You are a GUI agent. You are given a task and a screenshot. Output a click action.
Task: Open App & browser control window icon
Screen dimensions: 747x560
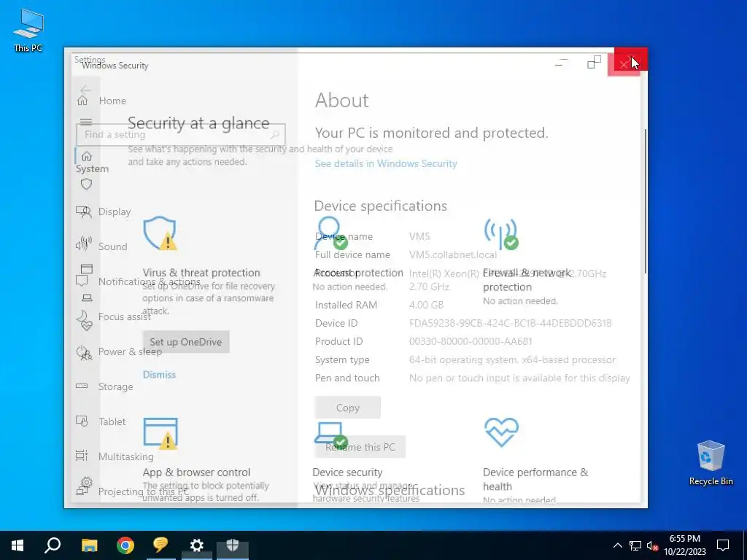point(160,434)
